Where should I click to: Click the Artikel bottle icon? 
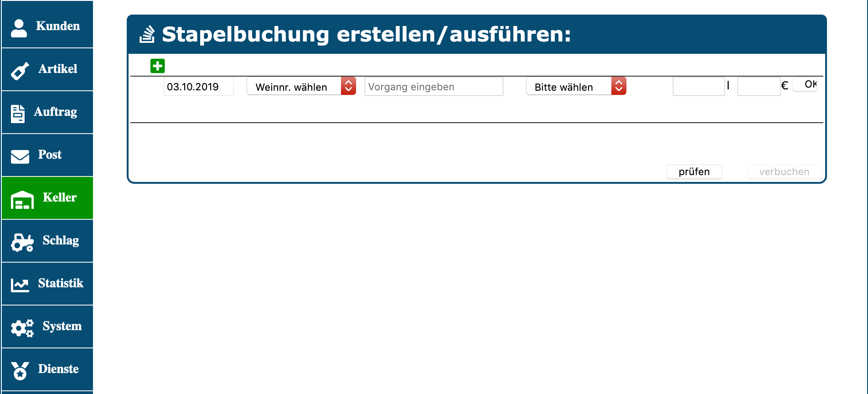pyautogui.click(x=20, y=71)
